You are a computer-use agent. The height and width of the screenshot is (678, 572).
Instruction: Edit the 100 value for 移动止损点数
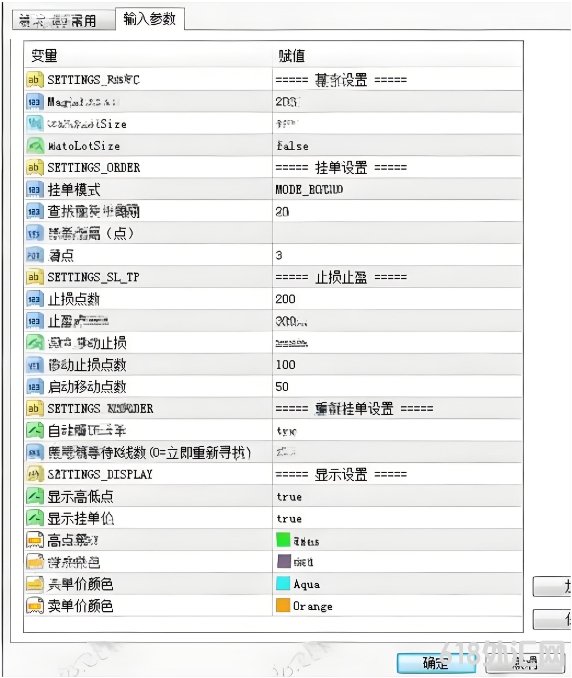point(285,365)
